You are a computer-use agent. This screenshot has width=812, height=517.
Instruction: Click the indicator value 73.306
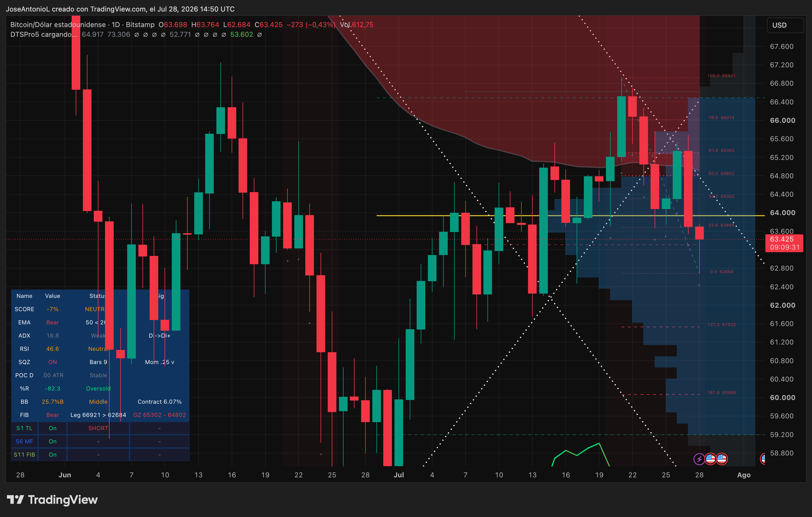coord(119,35)
